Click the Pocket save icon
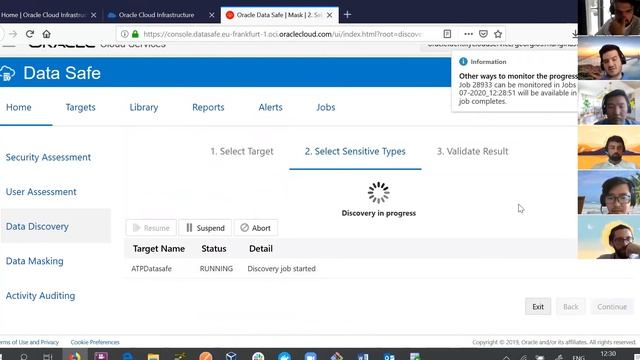Screen dimensions: 640x360 click(x=483, y=34)
